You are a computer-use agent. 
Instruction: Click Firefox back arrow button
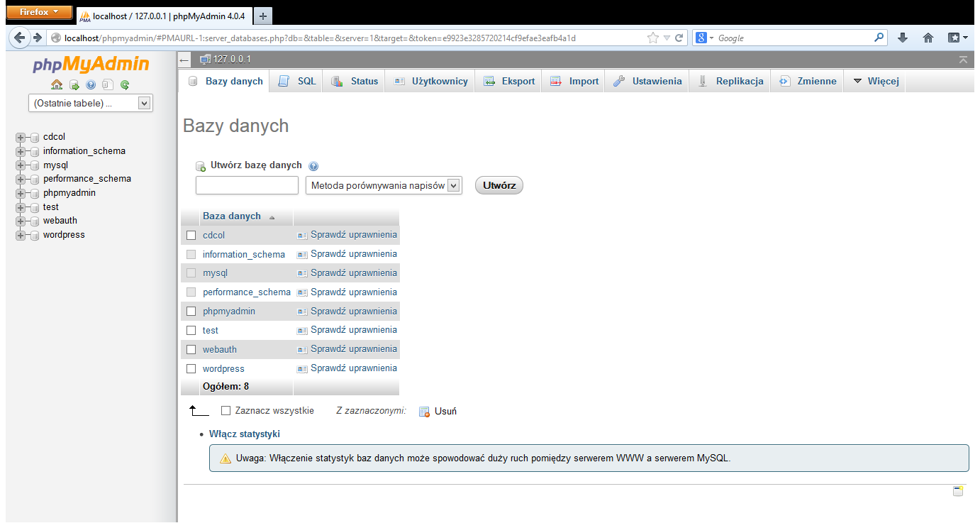[19, 38]
